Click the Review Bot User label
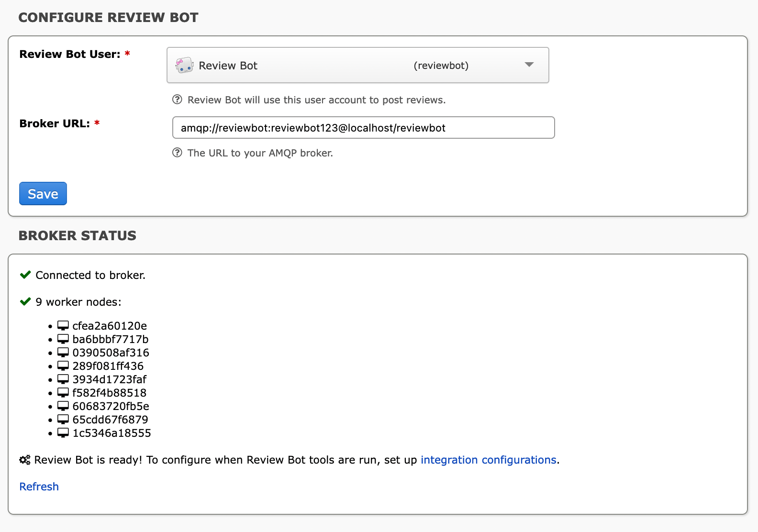Screen dimensions: 758x532 coord(70,54)
